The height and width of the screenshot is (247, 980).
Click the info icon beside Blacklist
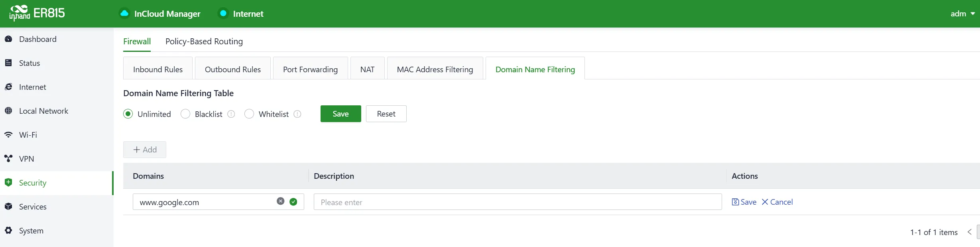(231, 114)
